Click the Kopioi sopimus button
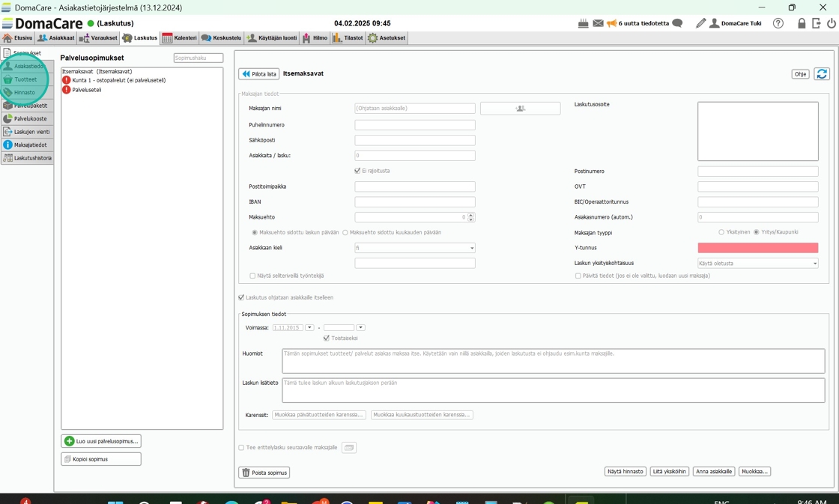Screen dimensions: 839x504 click(101, 459)
